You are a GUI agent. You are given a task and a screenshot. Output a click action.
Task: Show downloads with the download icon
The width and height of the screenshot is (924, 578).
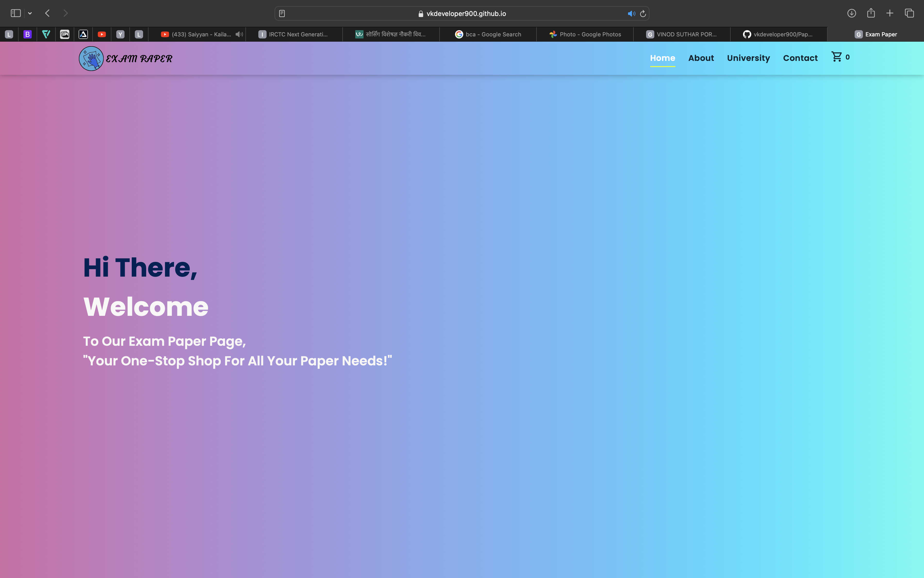tap(852, 13)
